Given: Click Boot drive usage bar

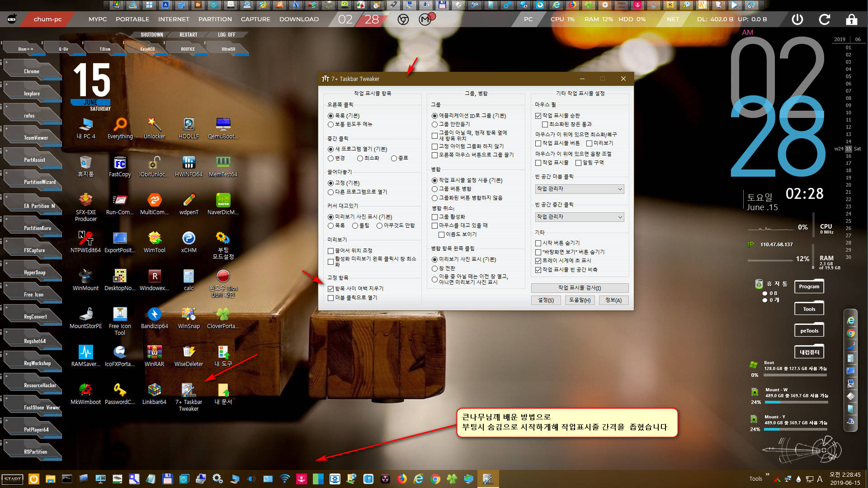Looking at the screenshot, I should (796, 375).
